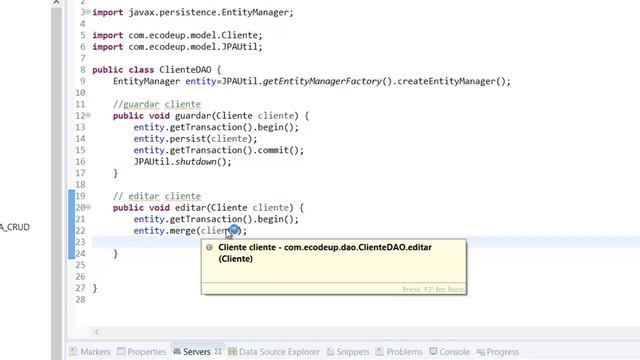Image resolution: width=640 pixels, height=360 pixels.
Task: Collapse the imports fold at line 3
Action: point(88,12)
